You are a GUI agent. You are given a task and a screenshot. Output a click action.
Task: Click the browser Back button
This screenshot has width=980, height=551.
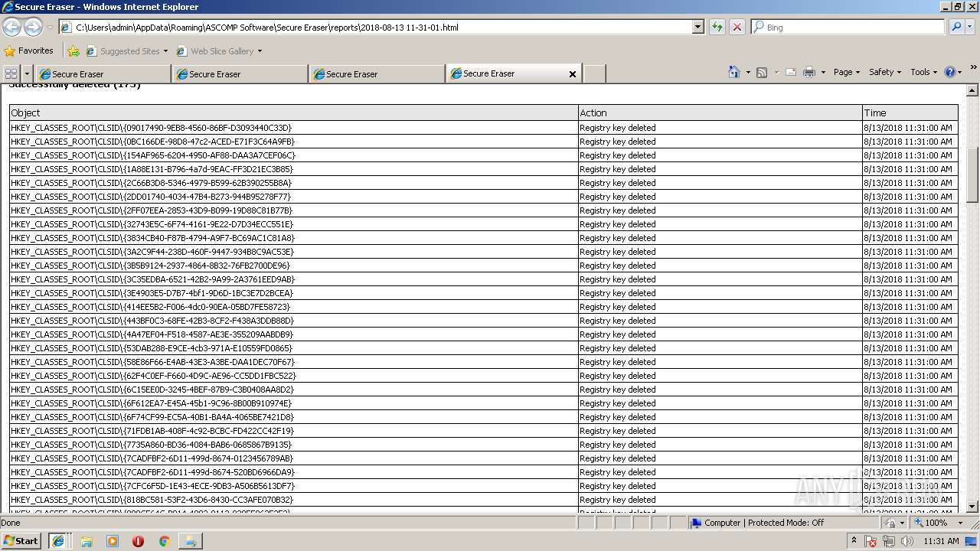coord(11,27)
